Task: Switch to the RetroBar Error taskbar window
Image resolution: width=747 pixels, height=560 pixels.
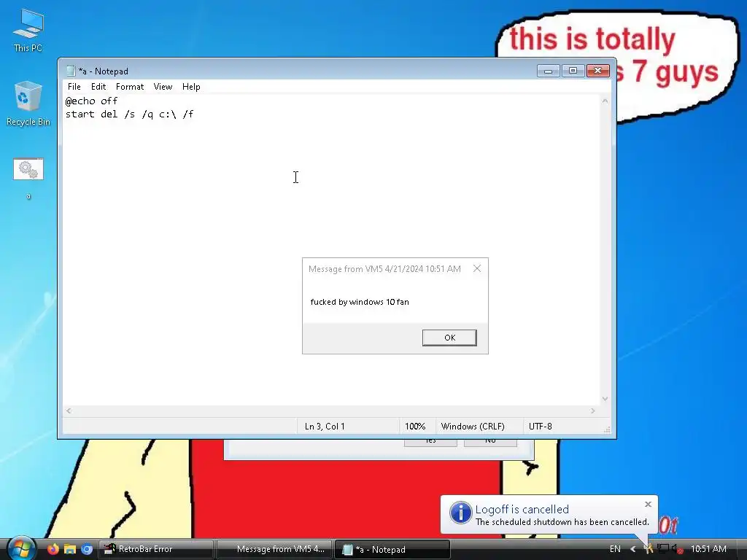Action: (155, 549)
